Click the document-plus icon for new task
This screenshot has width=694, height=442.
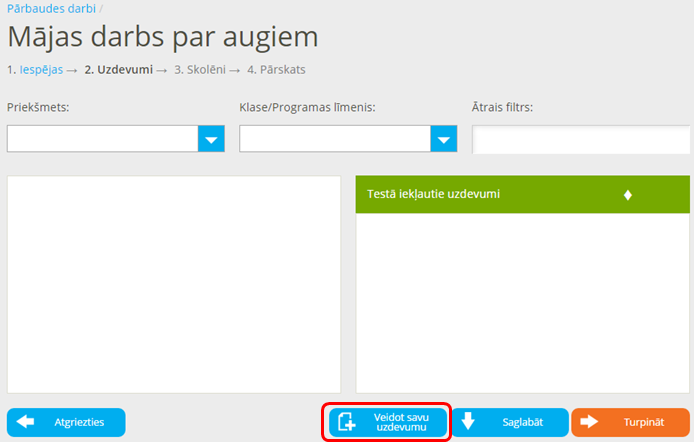[347, 422]
